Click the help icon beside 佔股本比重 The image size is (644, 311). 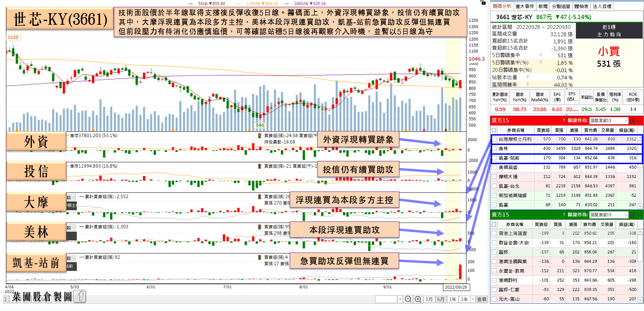point(527,77)
